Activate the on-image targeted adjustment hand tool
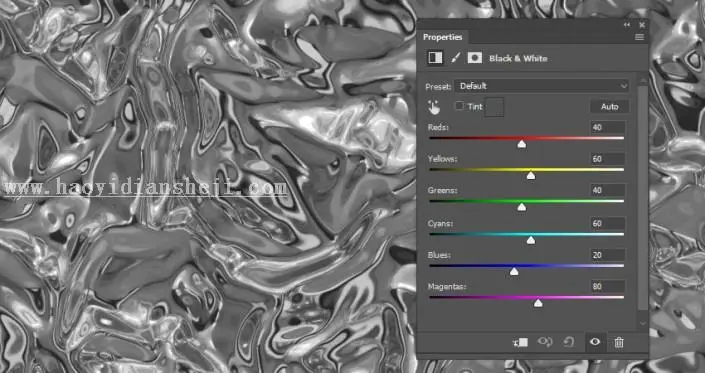Viewport: 705px width, 373px height. point(434,107)
